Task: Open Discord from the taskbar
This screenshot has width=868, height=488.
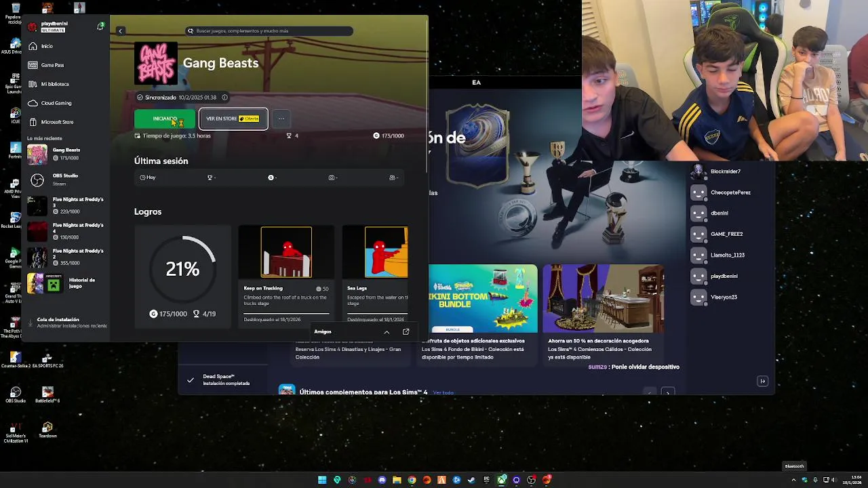Action: pos(382,480)
